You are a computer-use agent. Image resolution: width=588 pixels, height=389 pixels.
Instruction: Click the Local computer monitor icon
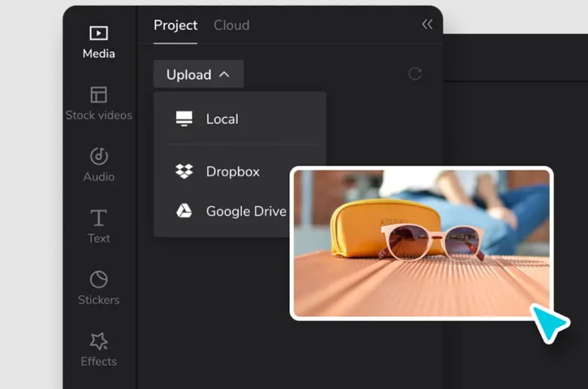(184, 119)
